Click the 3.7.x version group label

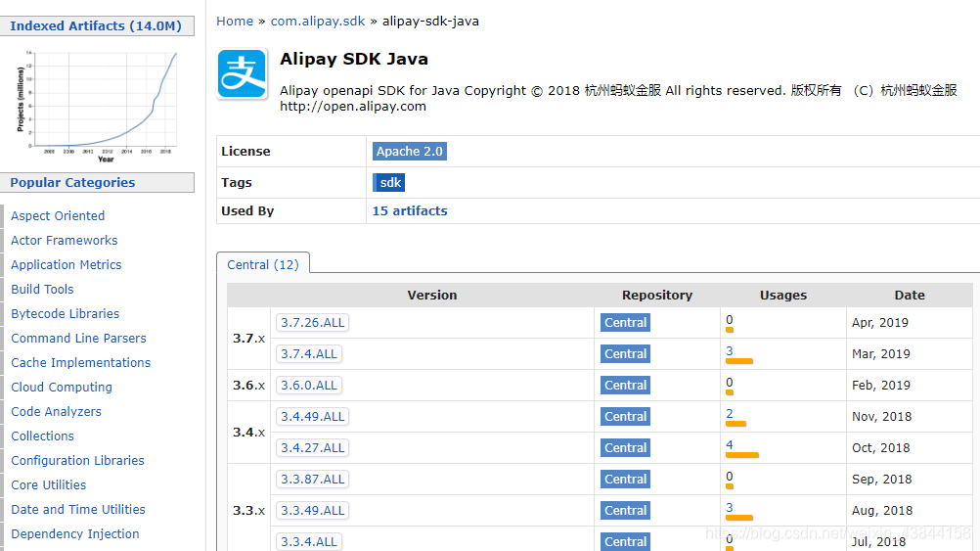248,339
